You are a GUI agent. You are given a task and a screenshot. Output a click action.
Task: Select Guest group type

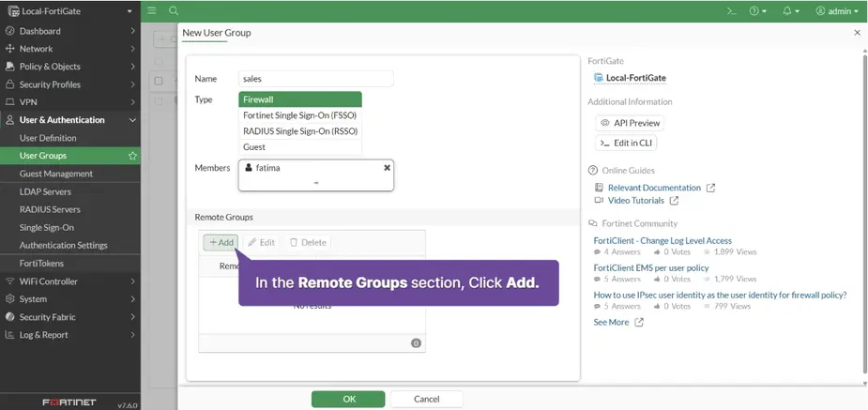pyautogui.click(x=300, y=147)
